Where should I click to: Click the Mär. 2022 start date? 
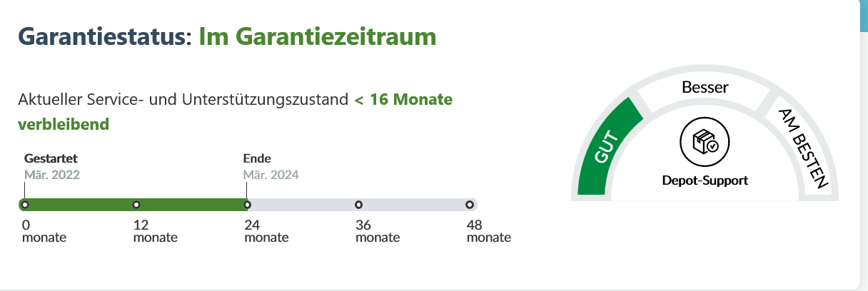tap(52, 174)
